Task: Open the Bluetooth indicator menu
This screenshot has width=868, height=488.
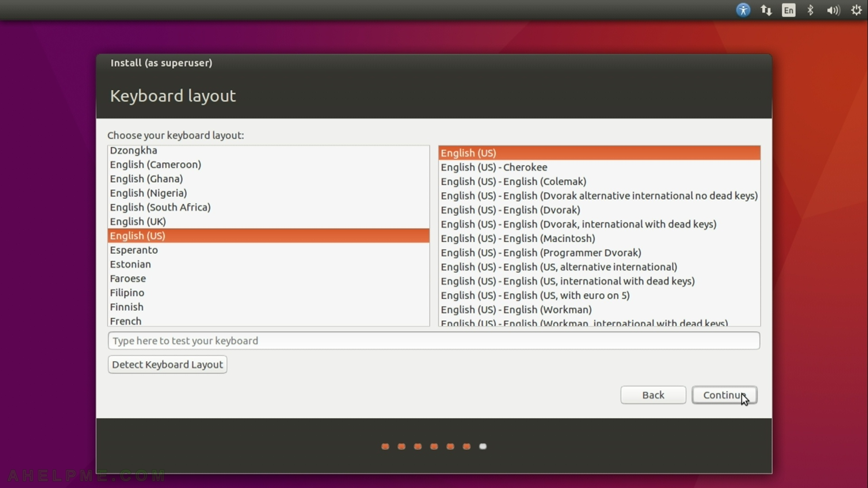Action: click(811, 10)
